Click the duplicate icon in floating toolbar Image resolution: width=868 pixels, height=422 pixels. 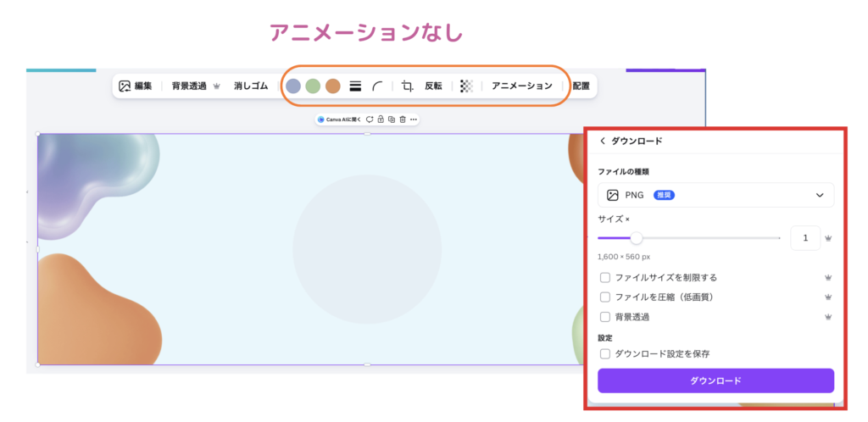pyautogui.click(x=392, y=119)
